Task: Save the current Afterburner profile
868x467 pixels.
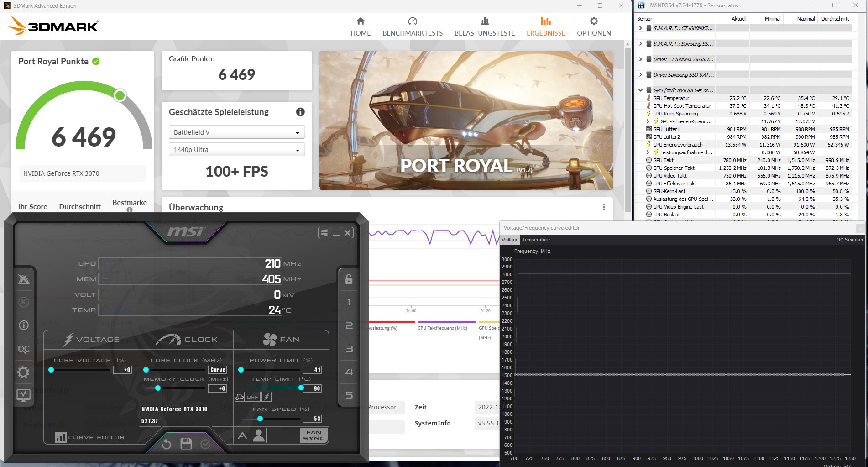Action: tap(186, 444)
